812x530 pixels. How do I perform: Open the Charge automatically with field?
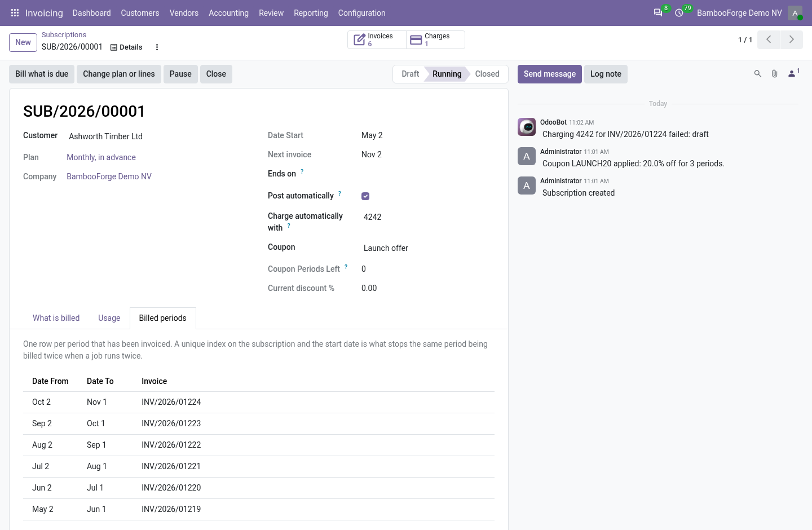tap(428, 217)
